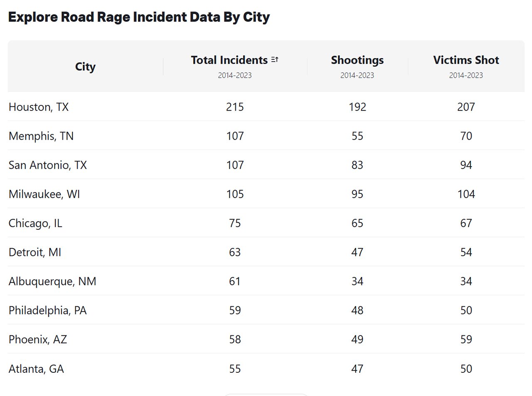
Task: Select the Philadelphia, PA row
Action: click(48, 310)
